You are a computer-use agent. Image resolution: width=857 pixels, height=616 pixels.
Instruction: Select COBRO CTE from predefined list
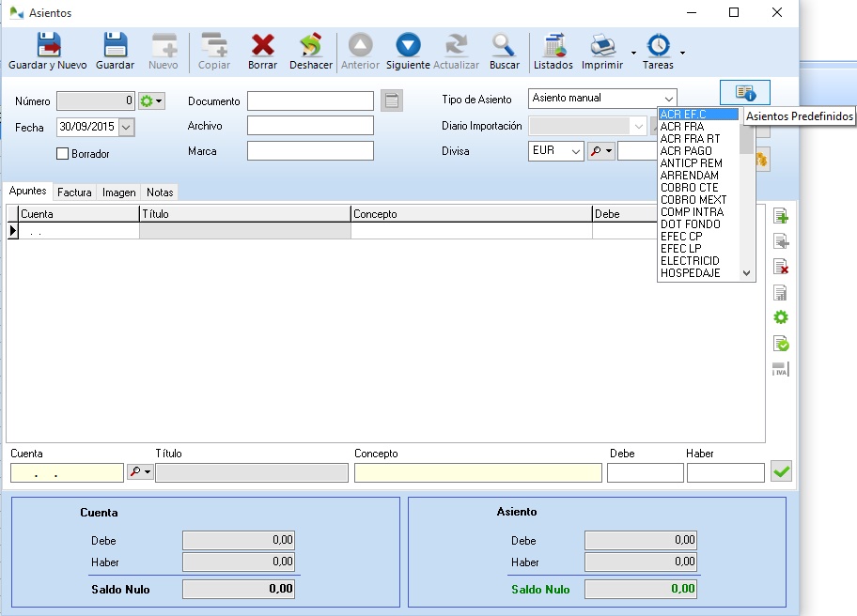[689, 188]
